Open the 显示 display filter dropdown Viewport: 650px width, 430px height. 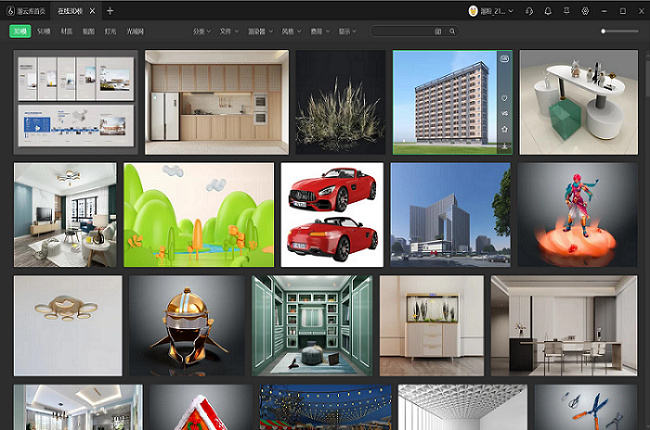[x=347, y=32]
